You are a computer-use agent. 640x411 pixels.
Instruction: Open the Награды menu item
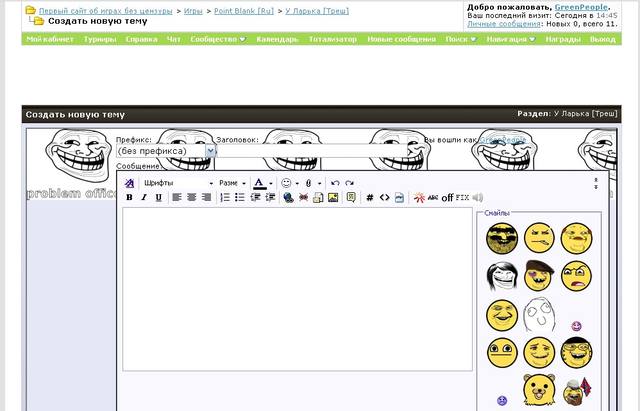562,39
